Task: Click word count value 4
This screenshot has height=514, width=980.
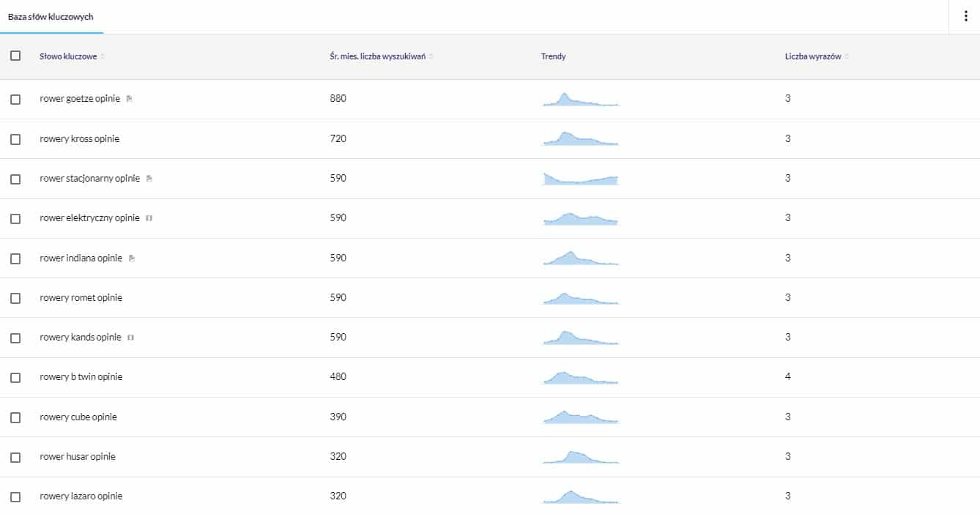Action: 787,377
